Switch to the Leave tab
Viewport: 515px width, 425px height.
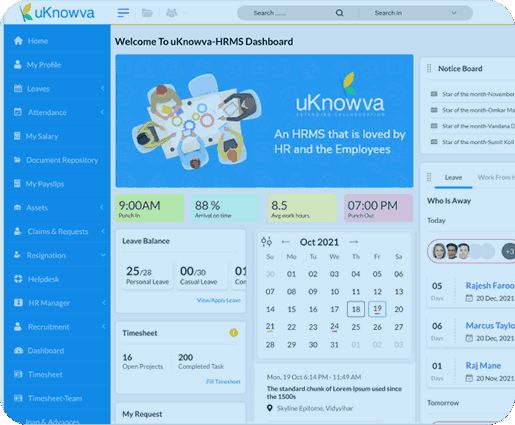tap(453, 177)
